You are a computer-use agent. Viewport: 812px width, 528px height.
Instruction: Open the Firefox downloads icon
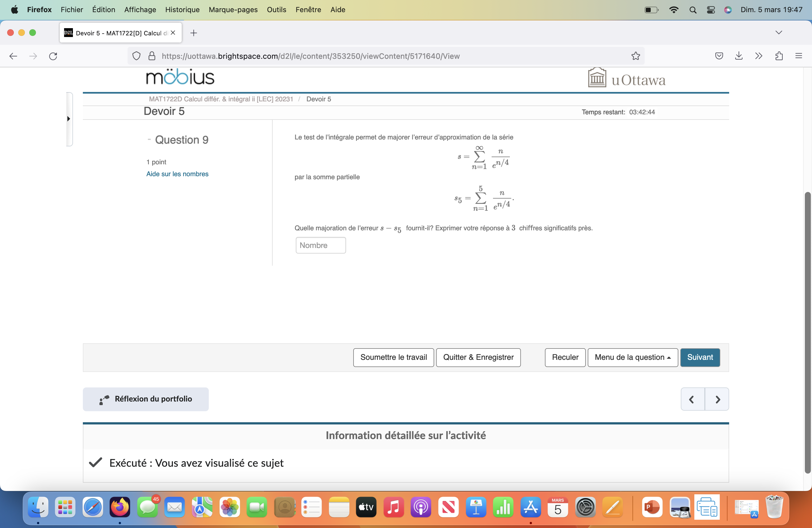click(739, 56)
